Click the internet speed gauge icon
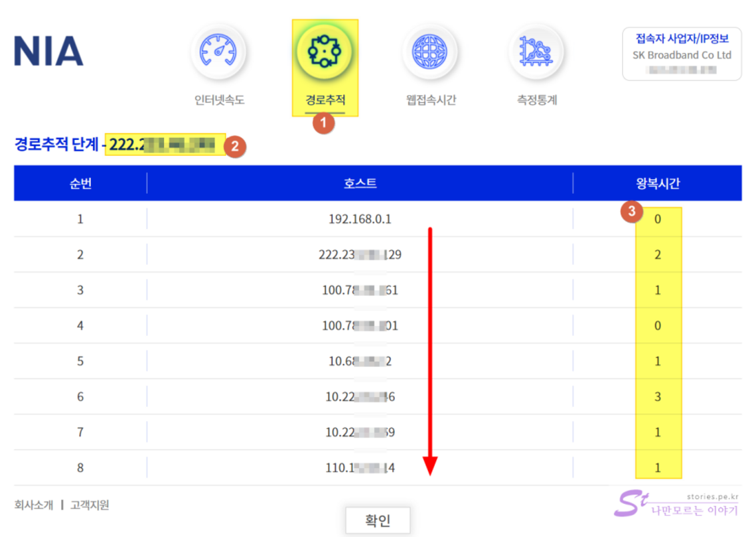The height and width of the screenshot is (537, 756). [x=218, y=52]
